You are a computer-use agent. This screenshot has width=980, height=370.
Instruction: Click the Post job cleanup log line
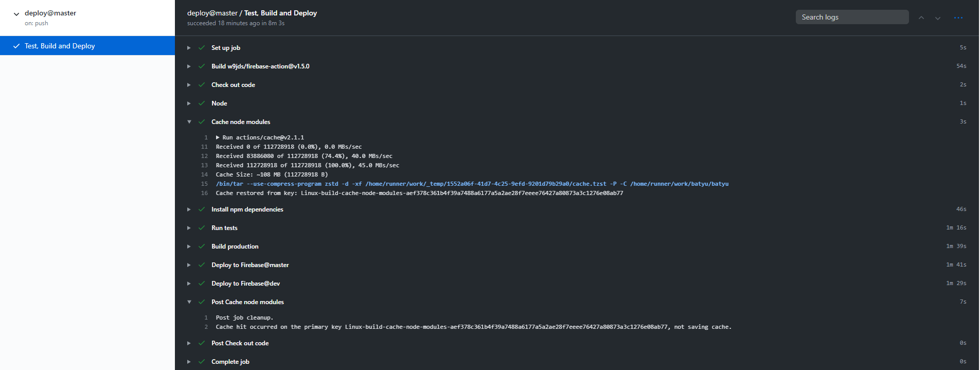pos(244,318)
